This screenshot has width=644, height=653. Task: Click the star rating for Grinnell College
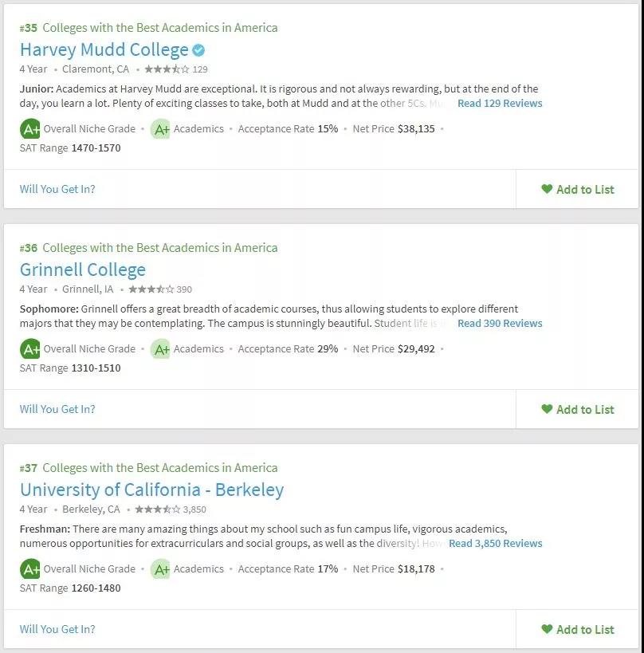tap(151, 289)
